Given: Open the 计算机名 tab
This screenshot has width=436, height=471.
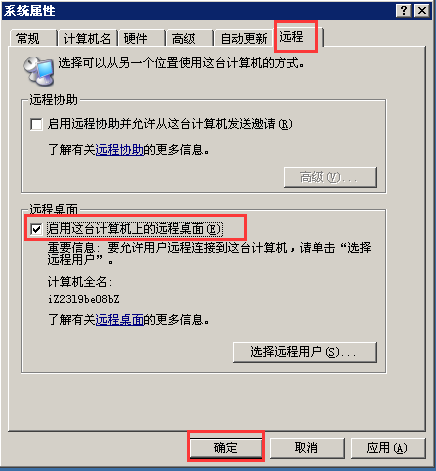Looking at the screenshot, I should [87, 38].
